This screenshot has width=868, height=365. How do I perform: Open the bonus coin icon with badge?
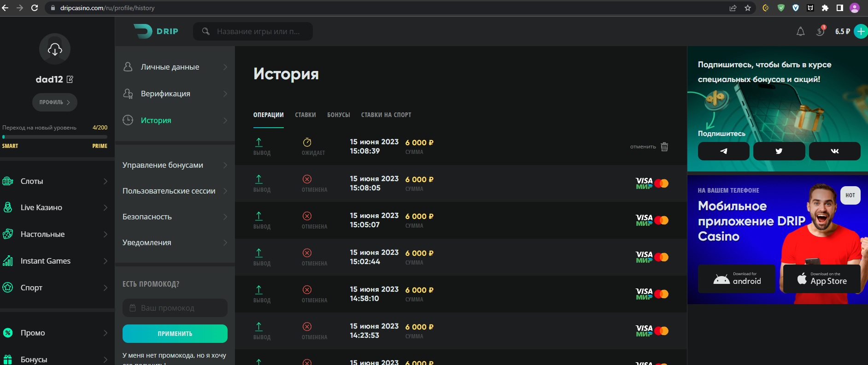(x=821, y=31)
